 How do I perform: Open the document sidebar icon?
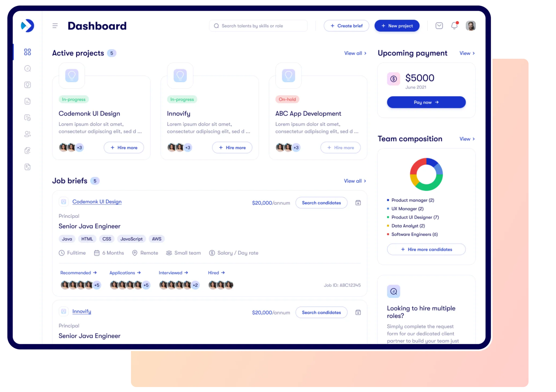point(27,101)
